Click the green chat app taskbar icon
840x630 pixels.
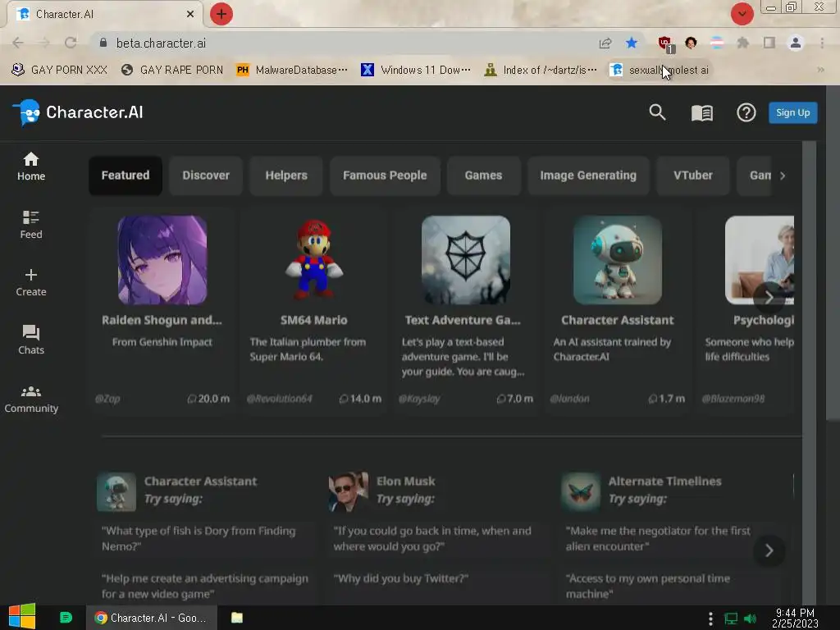(x=66, y=618)
